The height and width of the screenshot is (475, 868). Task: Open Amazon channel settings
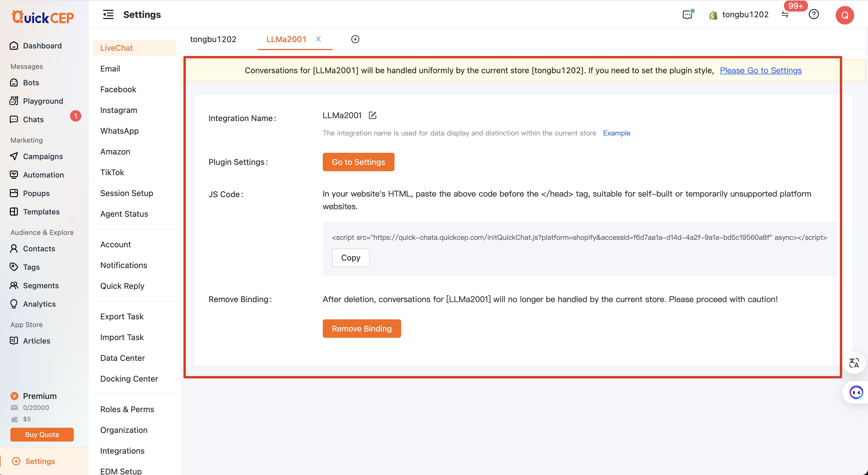pos(115,152)
